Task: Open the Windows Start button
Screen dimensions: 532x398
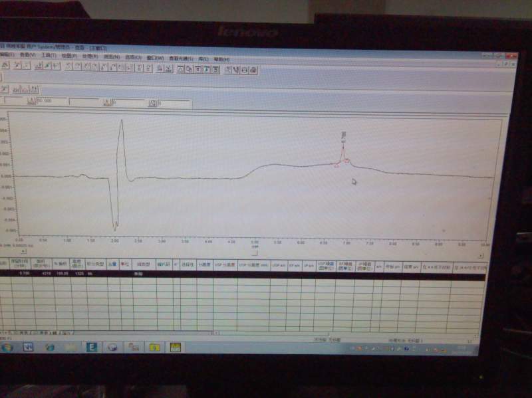Action: (7, 347)
